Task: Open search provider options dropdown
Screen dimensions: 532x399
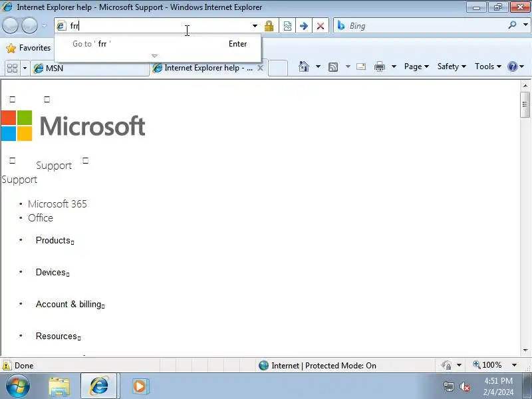Action: (525, 25)
